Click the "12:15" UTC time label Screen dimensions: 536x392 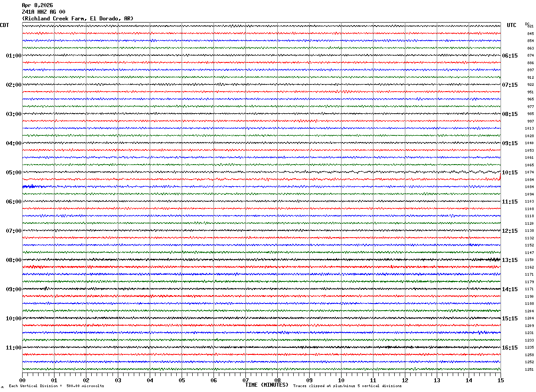[x=509, y=231]
